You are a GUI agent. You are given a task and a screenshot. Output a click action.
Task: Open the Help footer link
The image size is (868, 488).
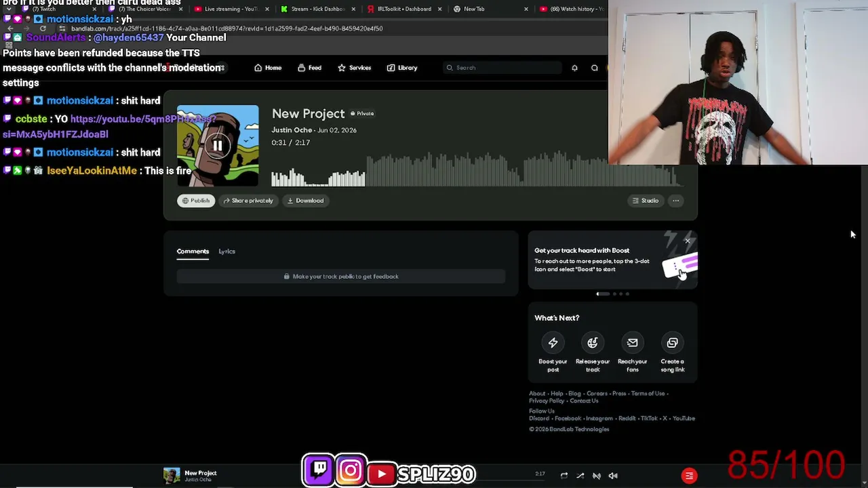tap(557, 394)
